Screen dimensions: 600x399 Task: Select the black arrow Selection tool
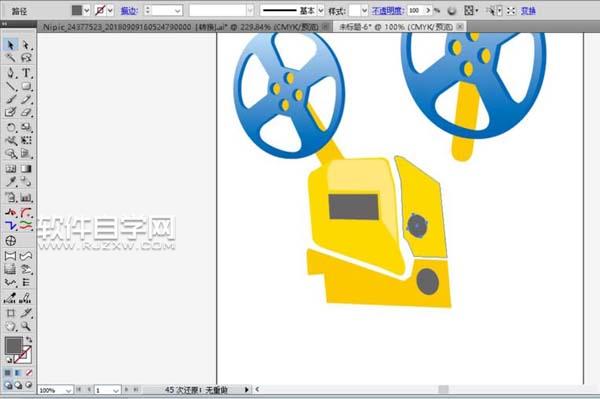(10, 45)
